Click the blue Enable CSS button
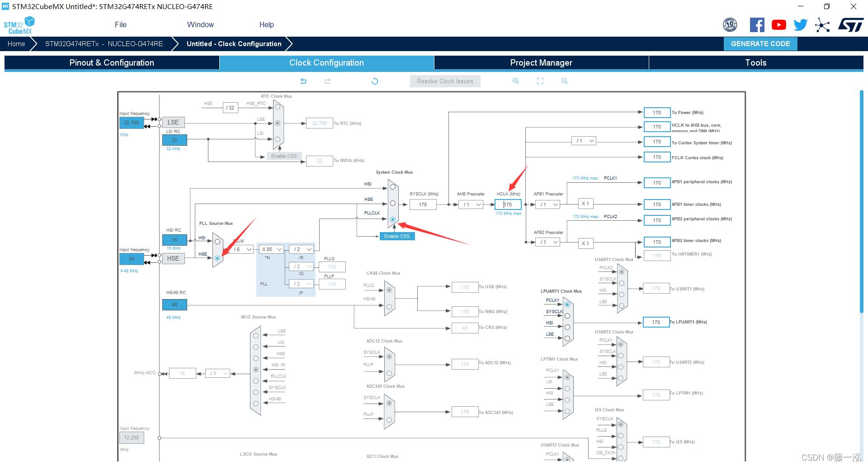 coord(397,236)
